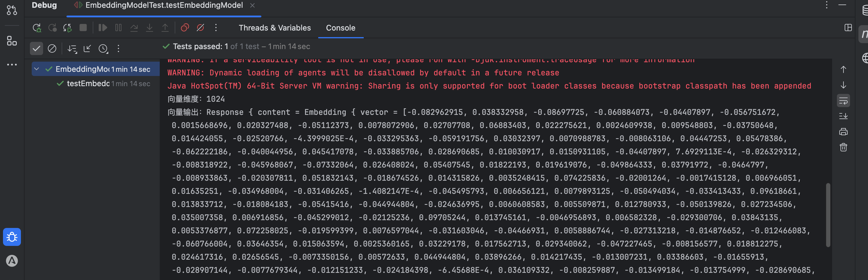Click the console vertical scrollbar

pos(828,215)
